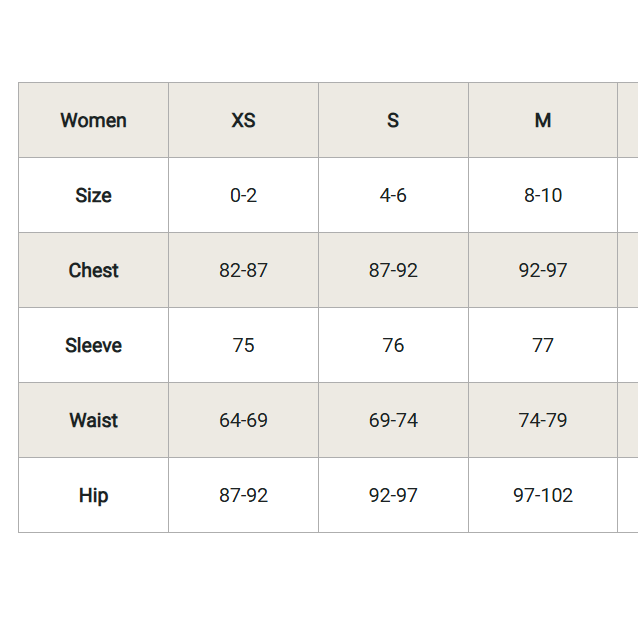
Task: Click the XS chest 82-87 value
Action: point(243,270)
